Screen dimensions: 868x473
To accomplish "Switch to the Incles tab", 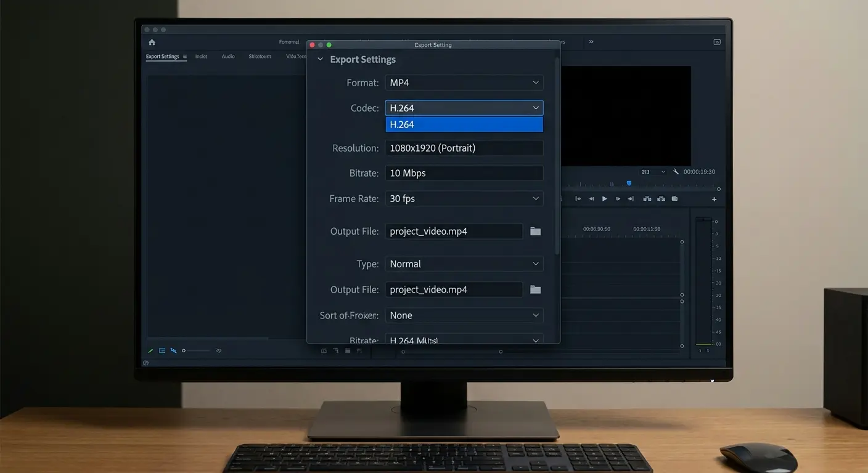I will pyautogui.click(x=202, y=57).
